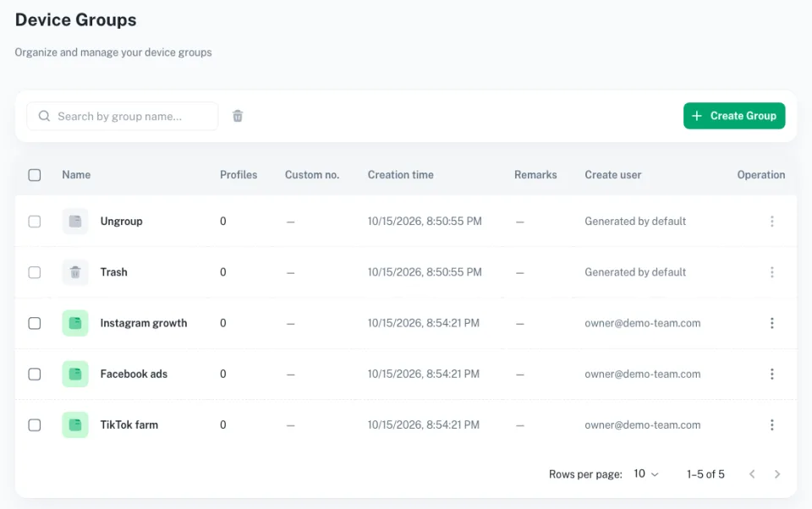The width and height of the screenshot is (812, 509).
Task: Click the Ungroup group name
Action: tap(121, 221)
